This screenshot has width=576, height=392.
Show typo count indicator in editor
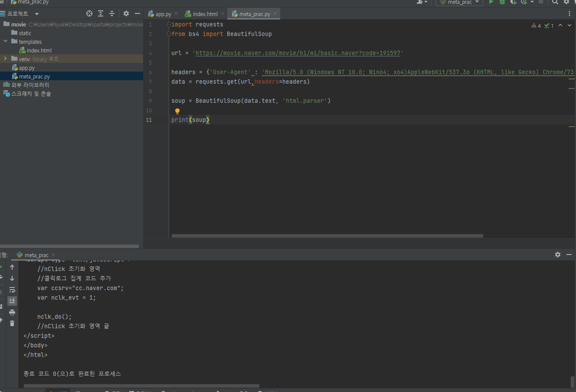(x=549, y=26)
